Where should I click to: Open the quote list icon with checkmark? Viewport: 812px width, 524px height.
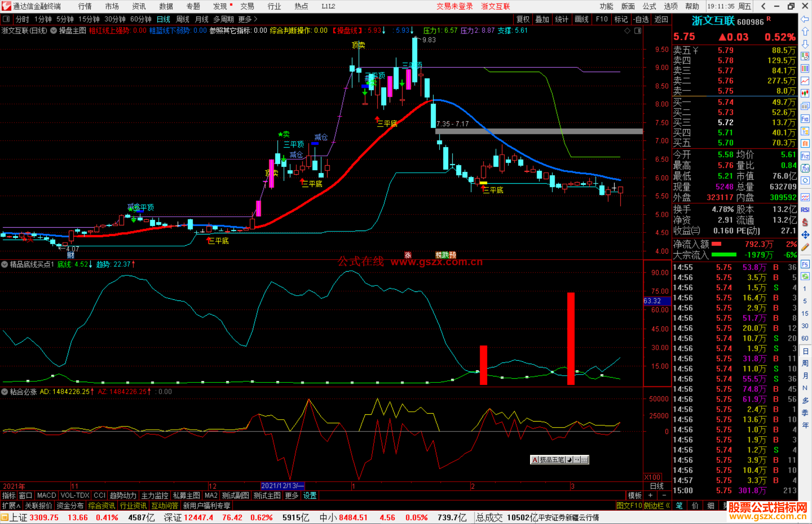pyautogui.click(x=805, y=56)
